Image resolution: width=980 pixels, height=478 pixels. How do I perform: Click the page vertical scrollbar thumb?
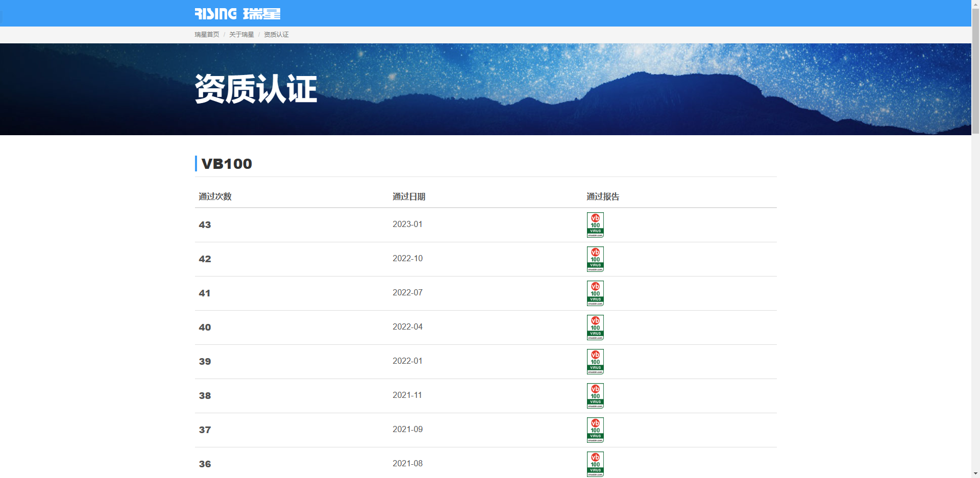click(x=975, y=71)
